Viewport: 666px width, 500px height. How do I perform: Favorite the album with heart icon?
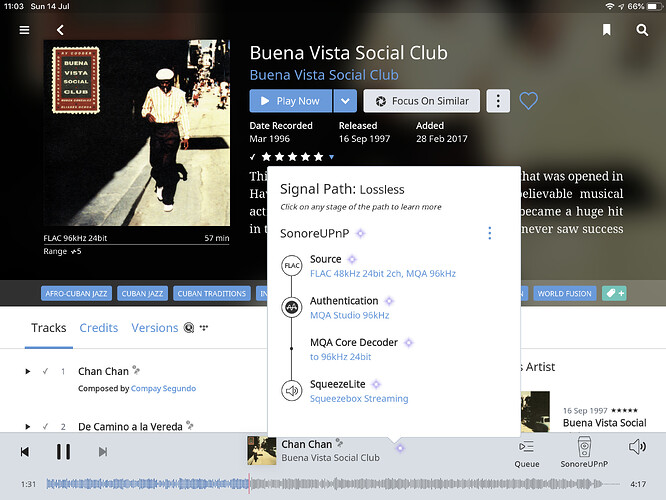(528, 101)
